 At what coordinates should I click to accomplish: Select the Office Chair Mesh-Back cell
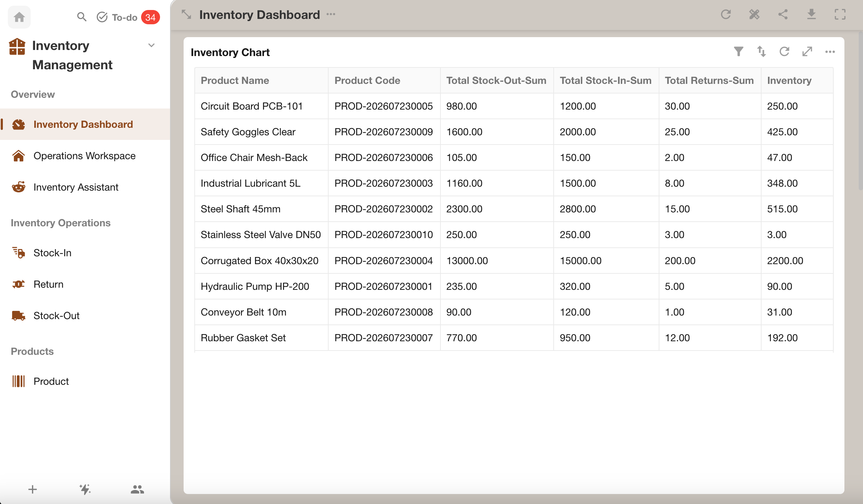[x=261, y=157]
